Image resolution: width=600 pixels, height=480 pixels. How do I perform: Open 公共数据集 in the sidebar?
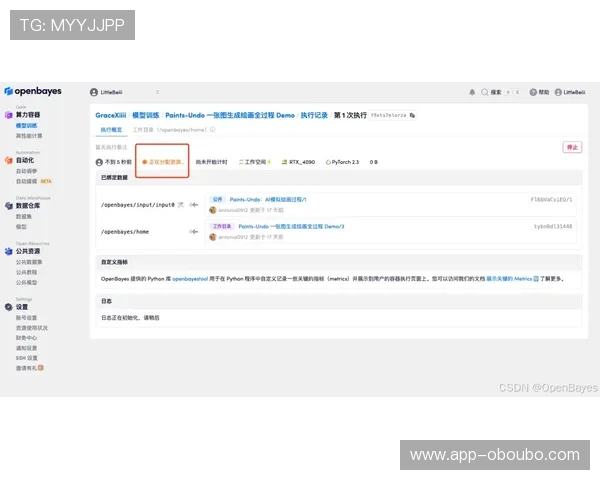[x=29, y=262]
